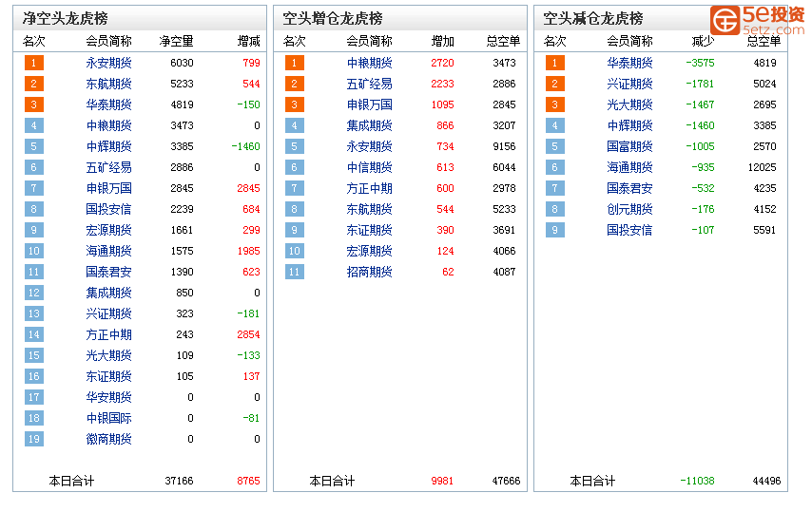Open 东航期货 link in 净空头龙虎榜 table
The image size is (812, 512).
[x=108, y=84]
